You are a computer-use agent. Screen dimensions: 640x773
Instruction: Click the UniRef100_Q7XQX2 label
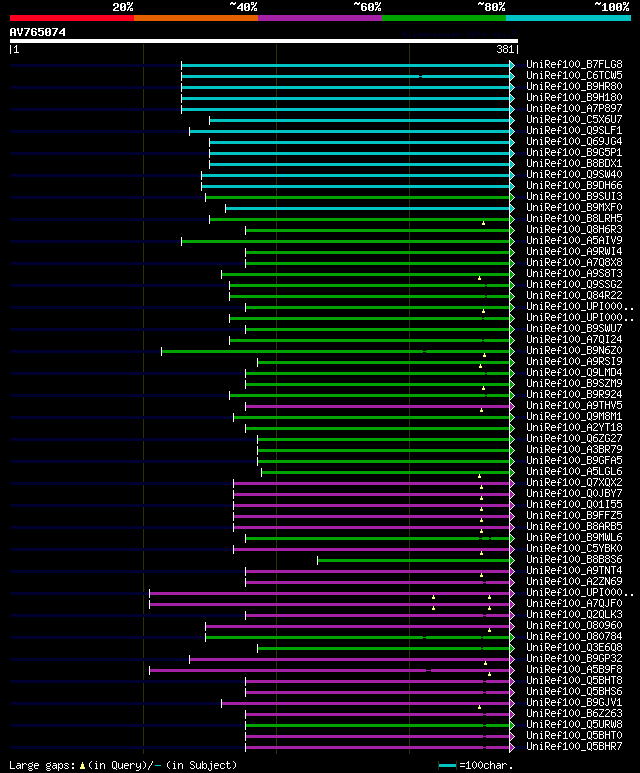pyautogui.click(x=574, y=483)
